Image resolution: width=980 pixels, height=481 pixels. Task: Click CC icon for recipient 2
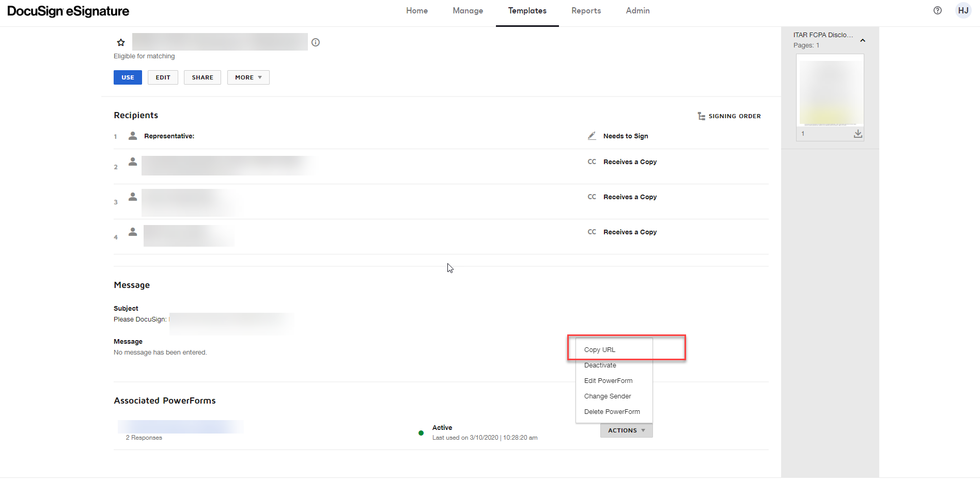(592, 162)
